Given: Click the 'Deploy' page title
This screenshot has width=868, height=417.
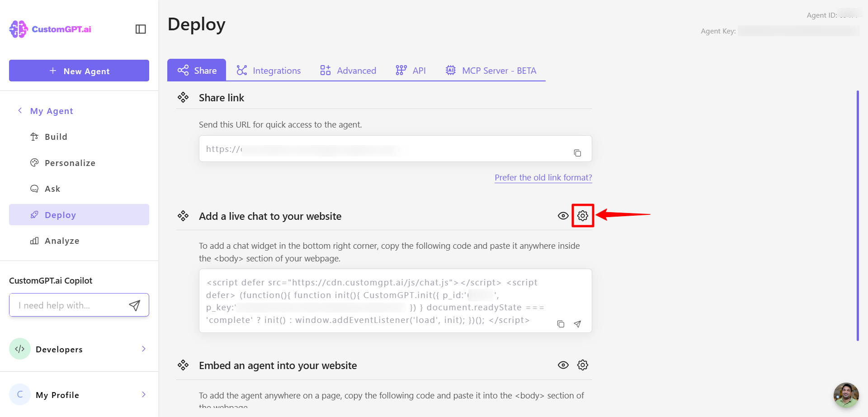Looking at the screenshot, I should 196,24.
